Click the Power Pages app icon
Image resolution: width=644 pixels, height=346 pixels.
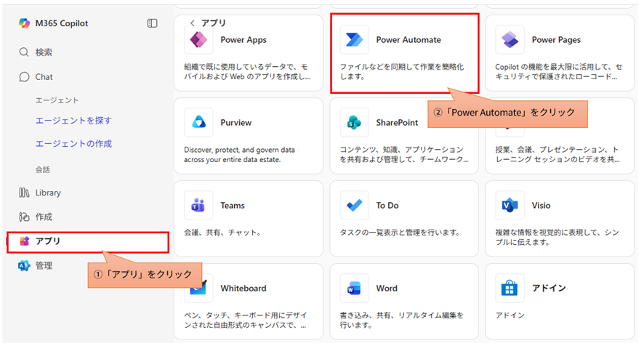tap(510, 40)
